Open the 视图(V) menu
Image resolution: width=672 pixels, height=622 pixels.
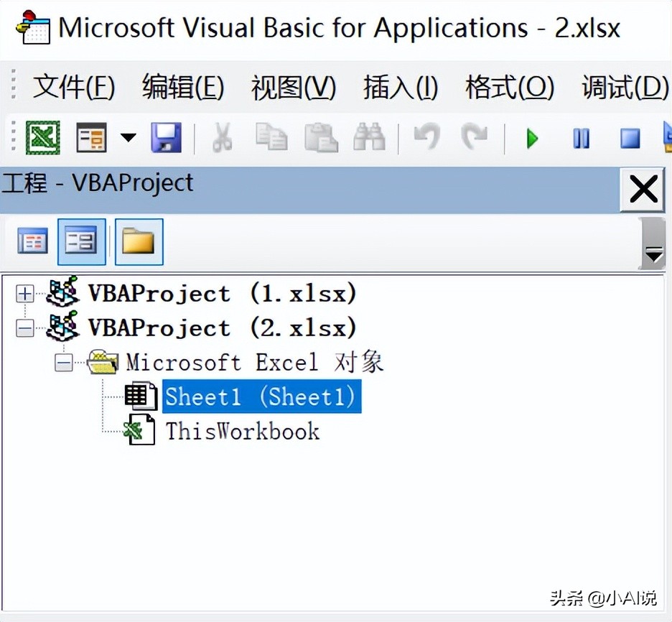tap(294, 87)
